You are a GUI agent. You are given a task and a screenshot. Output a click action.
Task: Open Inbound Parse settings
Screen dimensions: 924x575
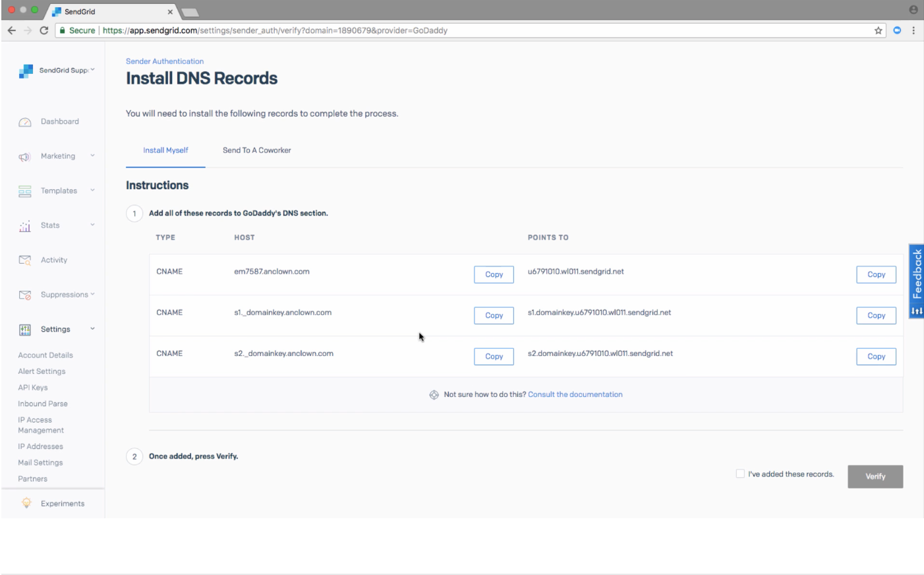click(x=43, y=404)
